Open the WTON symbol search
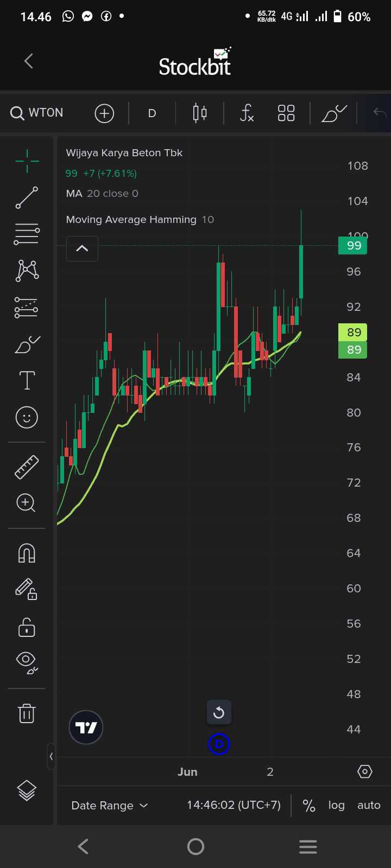The image size is (391, 868). click(x=37, y=113)
